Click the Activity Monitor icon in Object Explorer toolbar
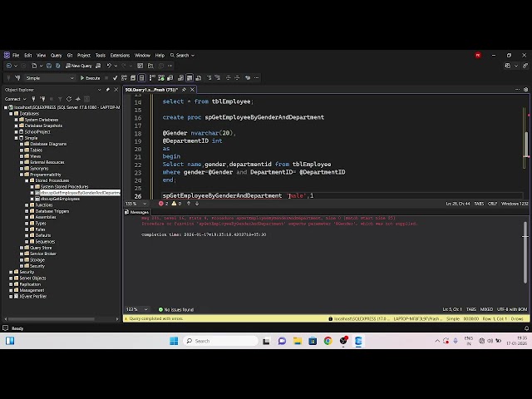 pyautogui.click(x=77, y=99)
